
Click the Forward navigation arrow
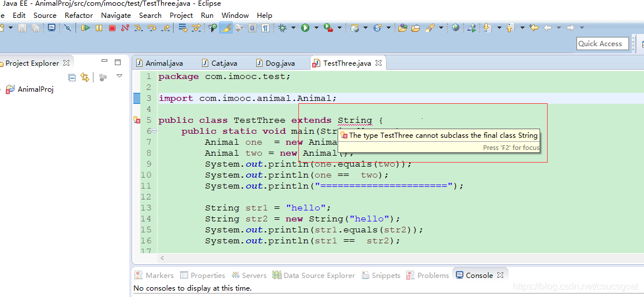(570, 28)
